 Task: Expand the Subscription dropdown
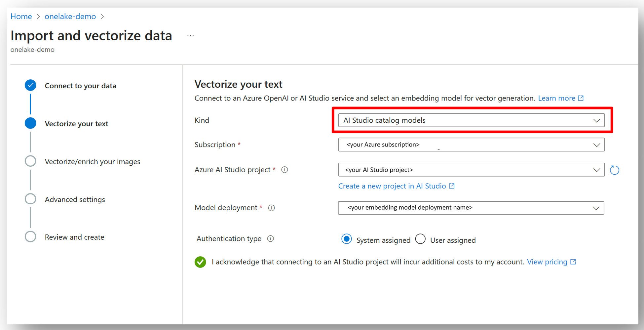tap(471, 145)
